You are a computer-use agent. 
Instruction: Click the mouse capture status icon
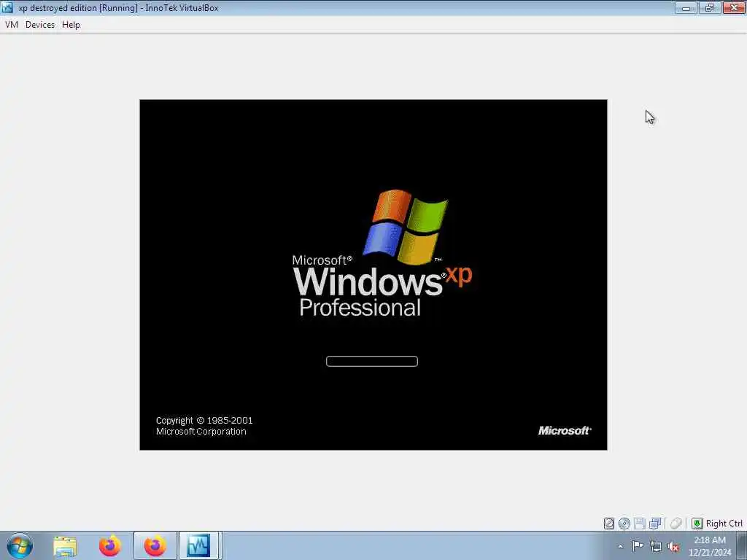pyautogui.click(x=676, y=524)
